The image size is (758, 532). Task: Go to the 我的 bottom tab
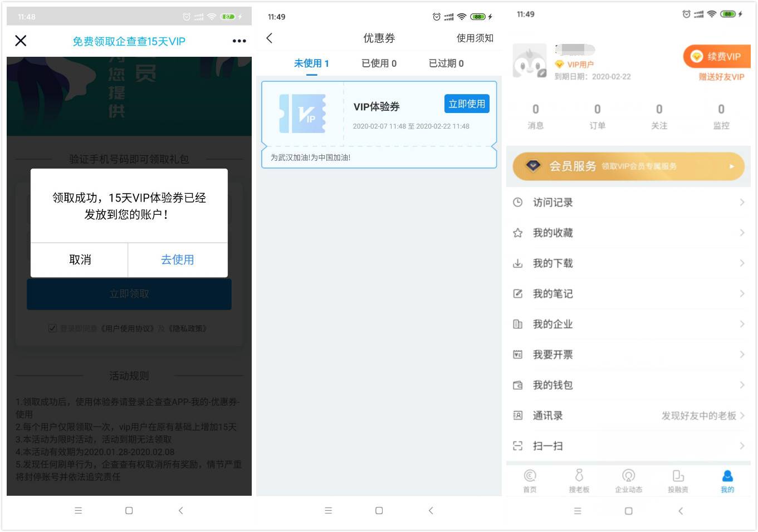pyautogui.click(x=727, y=481)
